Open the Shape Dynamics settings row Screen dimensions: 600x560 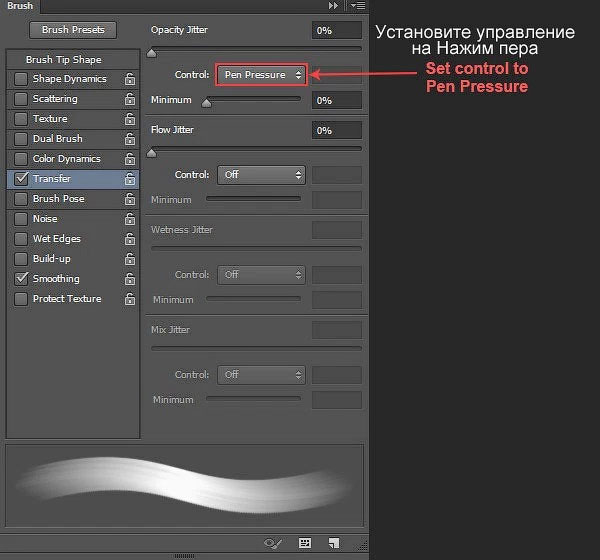tap(73, 79)
